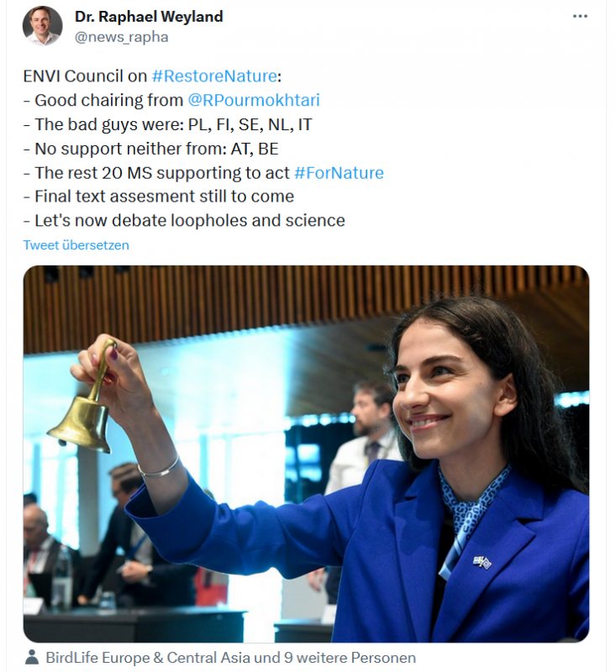
Task: Open the @news_rapha handle link
Action: pyautogui.click(x=121, y=37)
